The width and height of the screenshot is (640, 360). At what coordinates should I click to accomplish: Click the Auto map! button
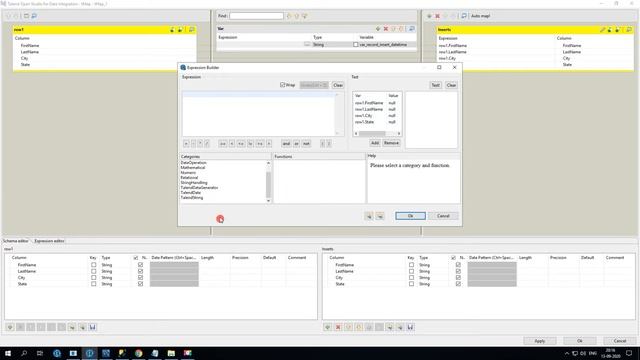tap(480, 16)
